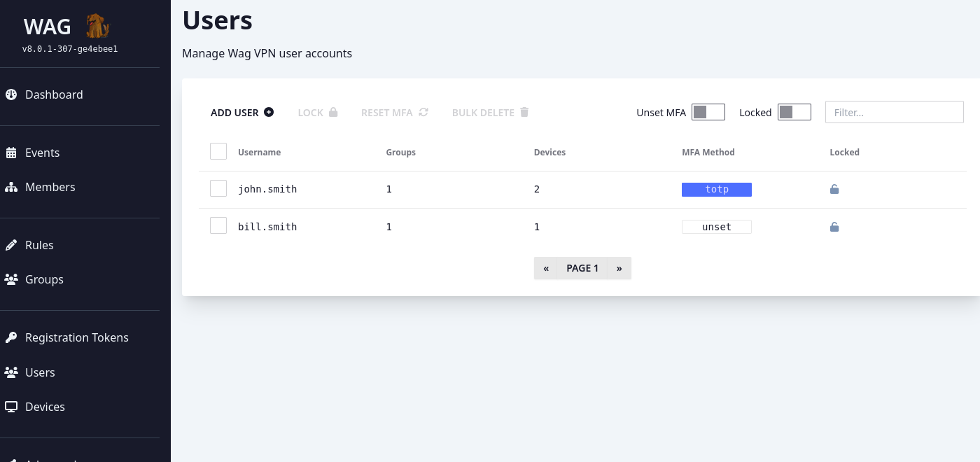This screenshot has width=980, height=462.
Task: Click bill.smith's devices count 1
Action: (x=537, y=227)
